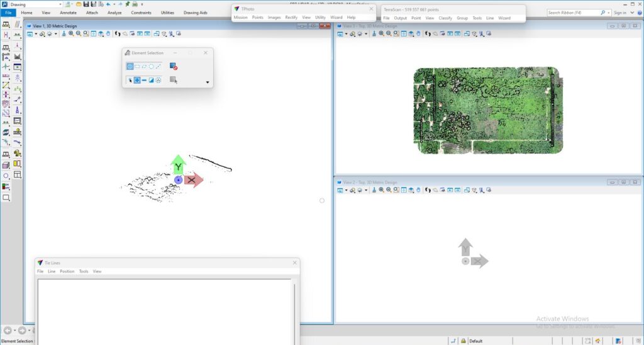Fit view in View 1 toolbar

point(93,34)
